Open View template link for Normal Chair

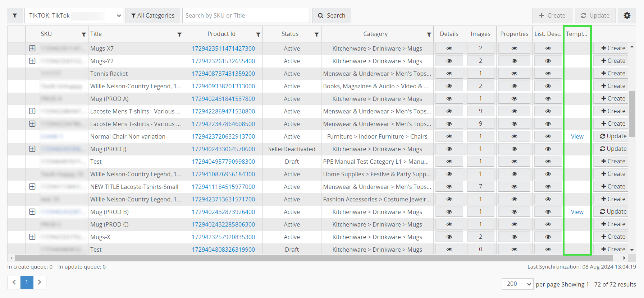click(577, 136)
